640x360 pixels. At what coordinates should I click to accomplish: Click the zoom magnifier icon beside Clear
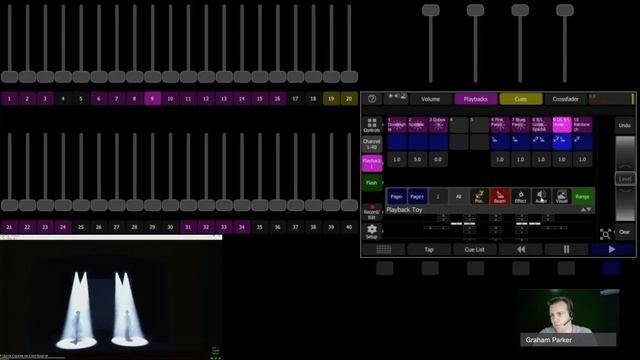coord(605,234)
